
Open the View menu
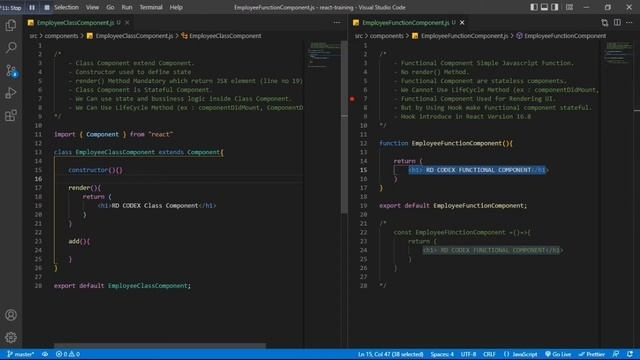pos(92,7)
